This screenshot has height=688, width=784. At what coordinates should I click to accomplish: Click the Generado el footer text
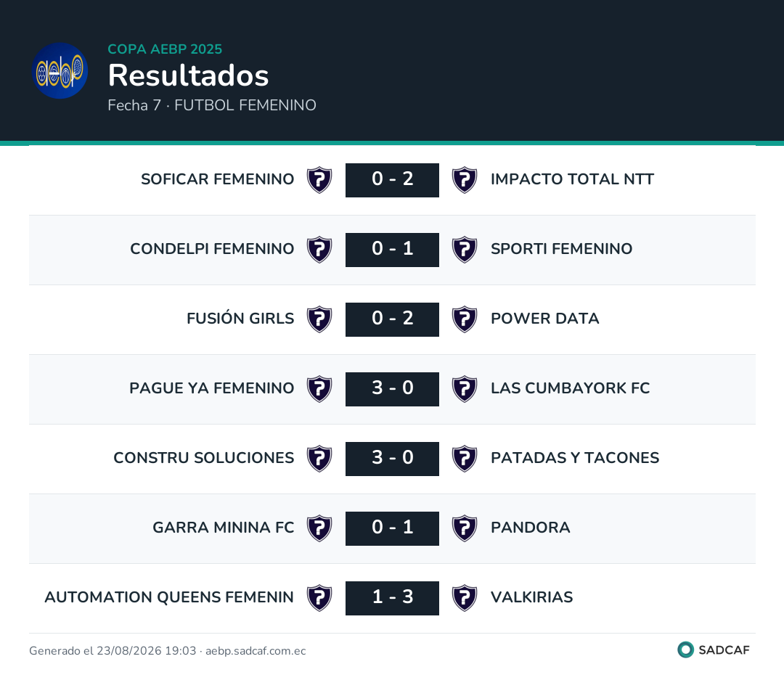pos(168,650)
